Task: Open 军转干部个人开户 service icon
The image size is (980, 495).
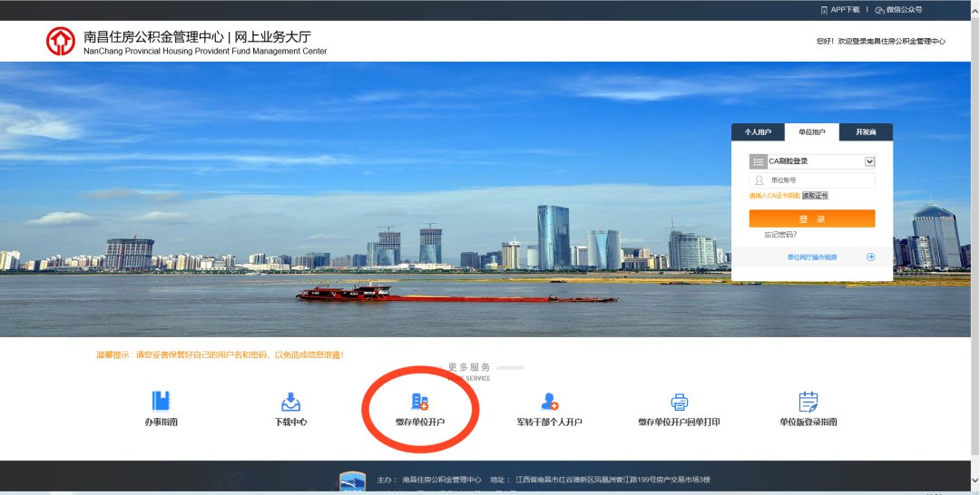Action: click(x=549, y=402)
